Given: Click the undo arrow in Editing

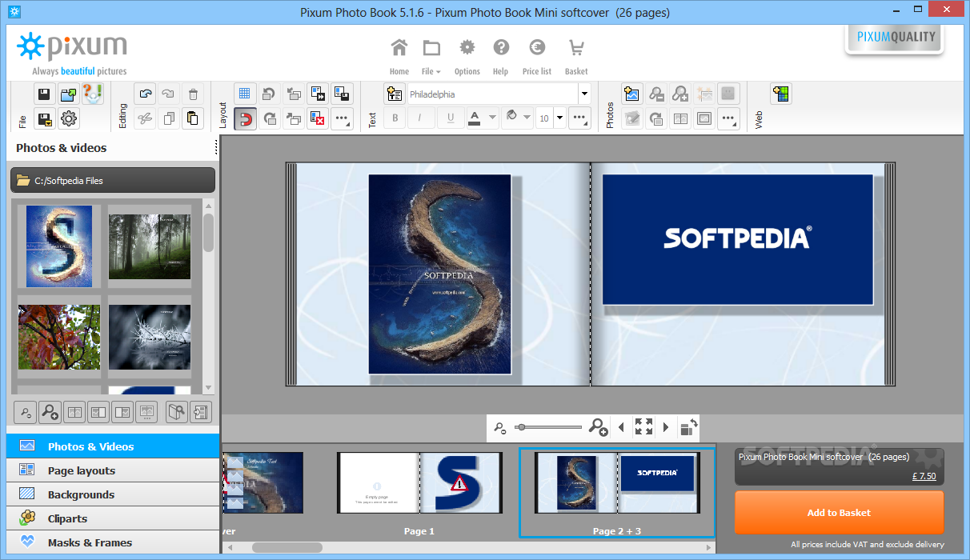Looking at the screenshot, I should (145, 94).
